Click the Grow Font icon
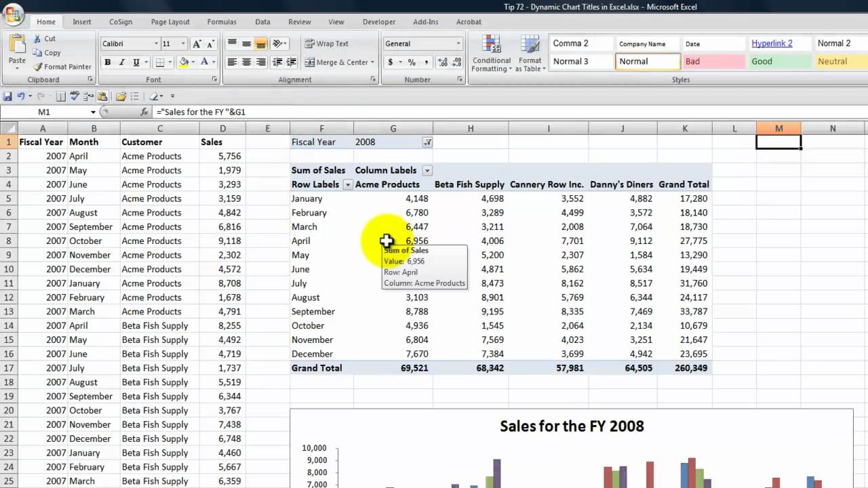This screenshot has height=488, width=868. click(197, 44)
